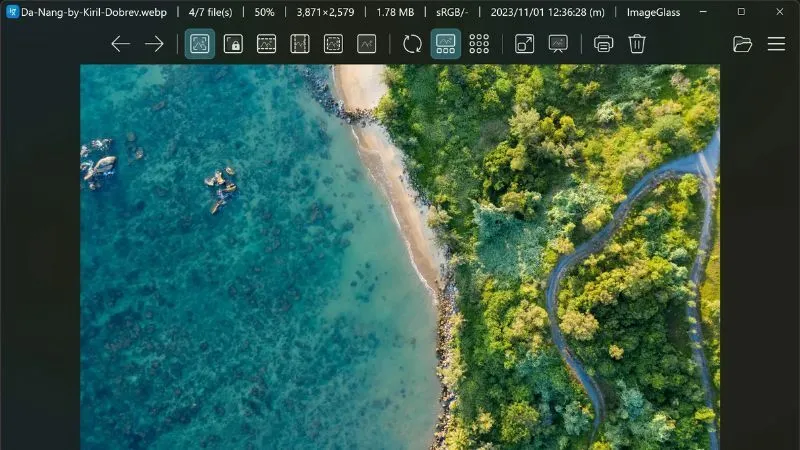The height and width of the screenshot is (450, 800).
Task: Delete the image with the trash can icon
Action: 637,44
